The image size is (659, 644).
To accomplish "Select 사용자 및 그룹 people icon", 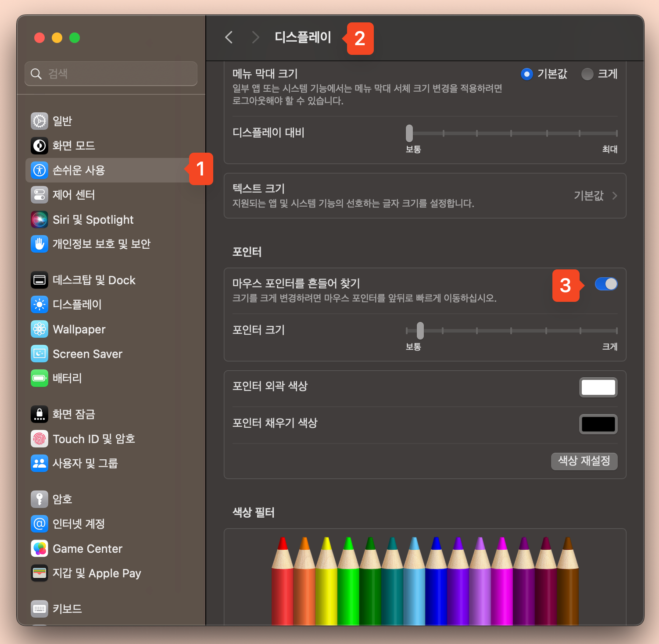I will (39, 463).
